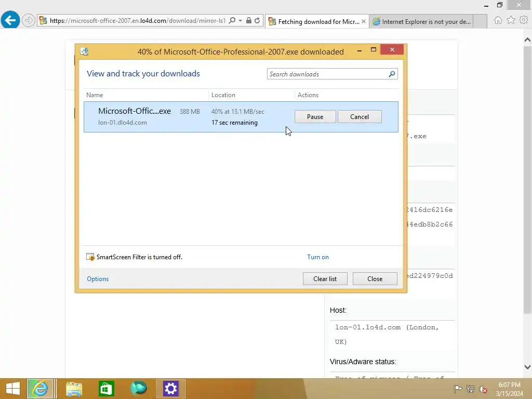The width and height of the screenshot is (532, 399).
Task: Open the address bar autocomplete dropdown arrow
Action: tap(240, 21)
